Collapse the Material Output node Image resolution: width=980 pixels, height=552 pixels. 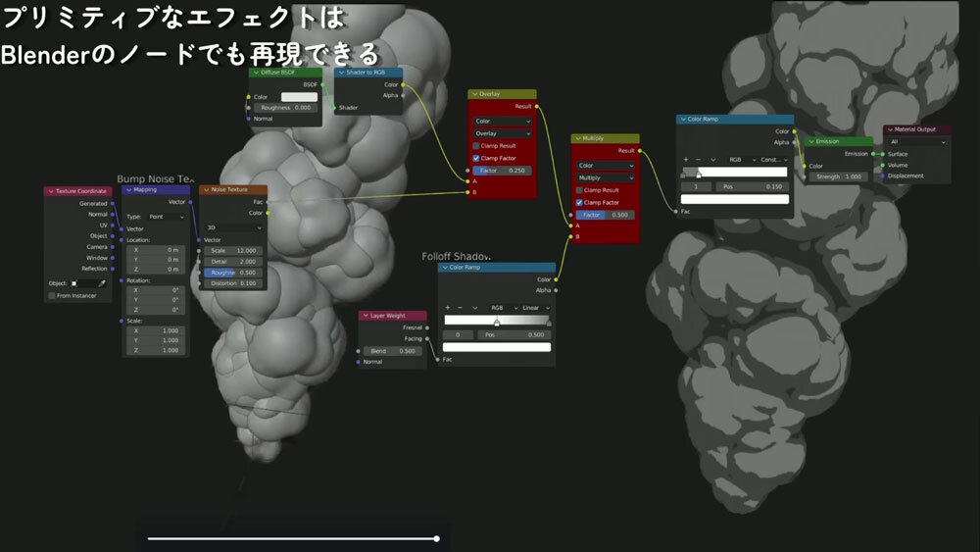[890, 129]
